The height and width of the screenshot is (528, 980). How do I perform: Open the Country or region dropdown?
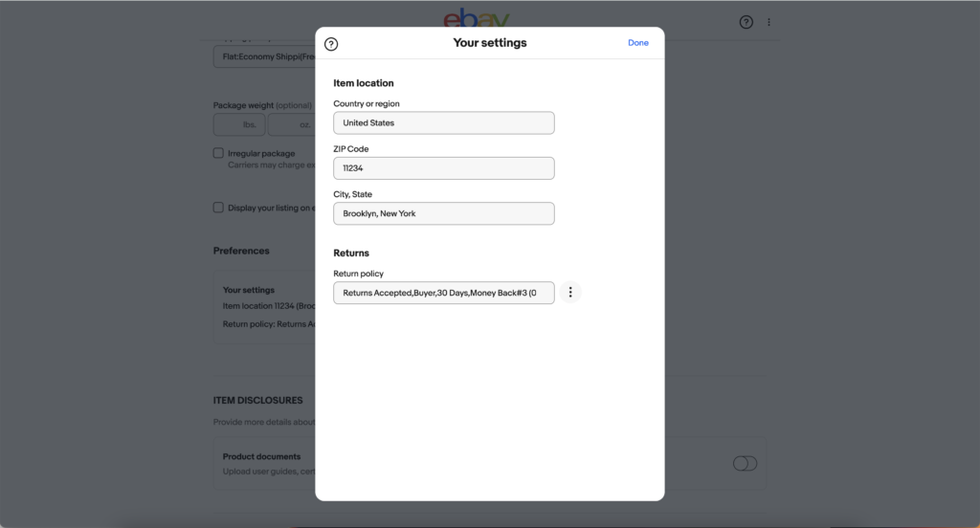[x=444, y=123]
